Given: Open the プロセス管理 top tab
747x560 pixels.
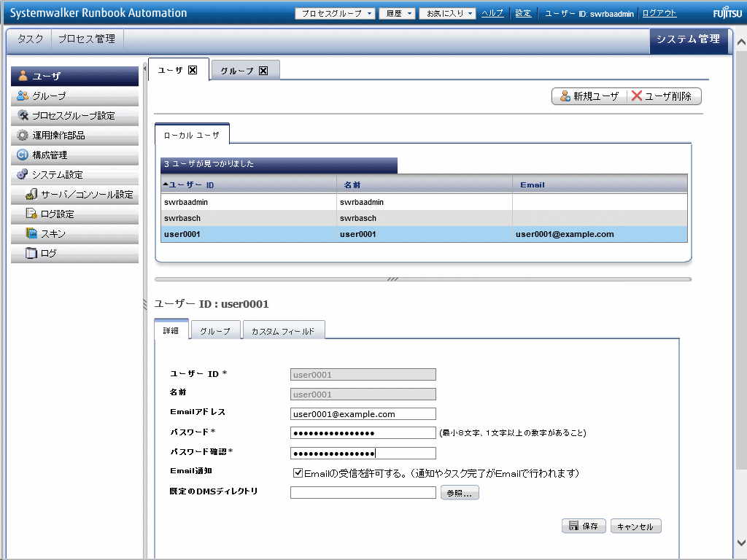Looking at the screenshot, I should tap(87, 39).
